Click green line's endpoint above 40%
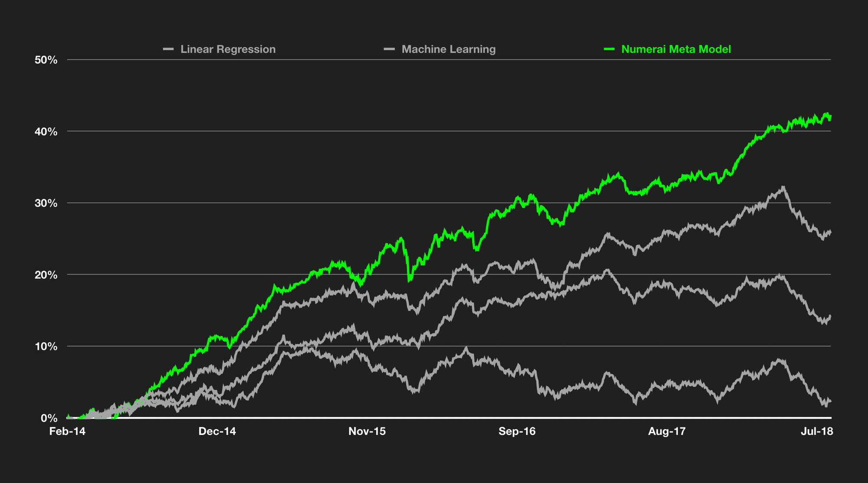 coord(830,117)
